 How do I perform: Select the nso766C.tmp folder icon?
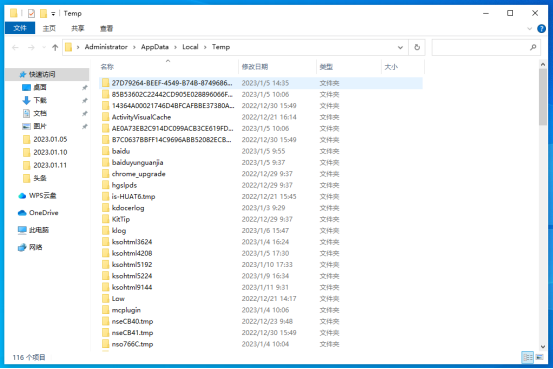click(x=105, y=344)
